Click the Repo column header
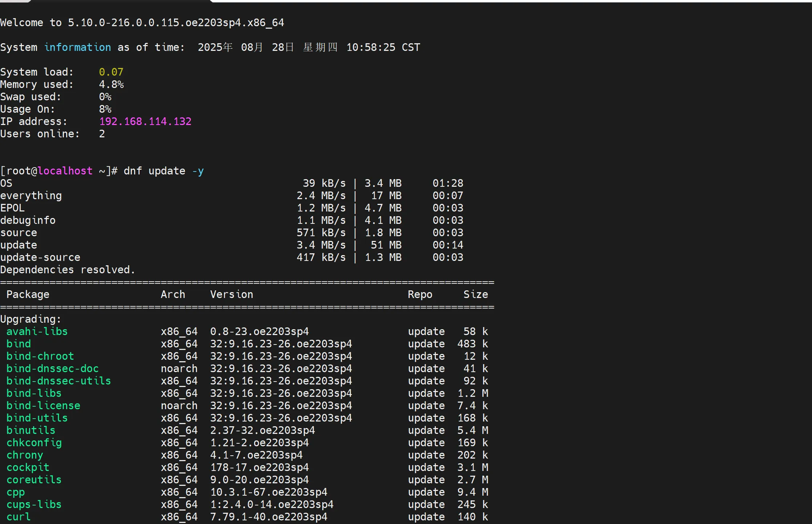The height and width of the screenshot is (524, 812). coord(420,295)
